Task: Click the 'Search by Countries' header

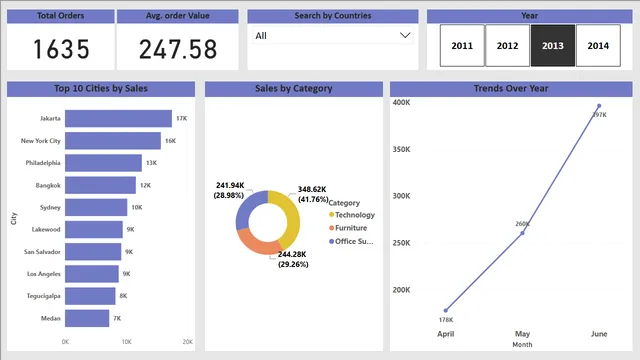Action: 333,16
